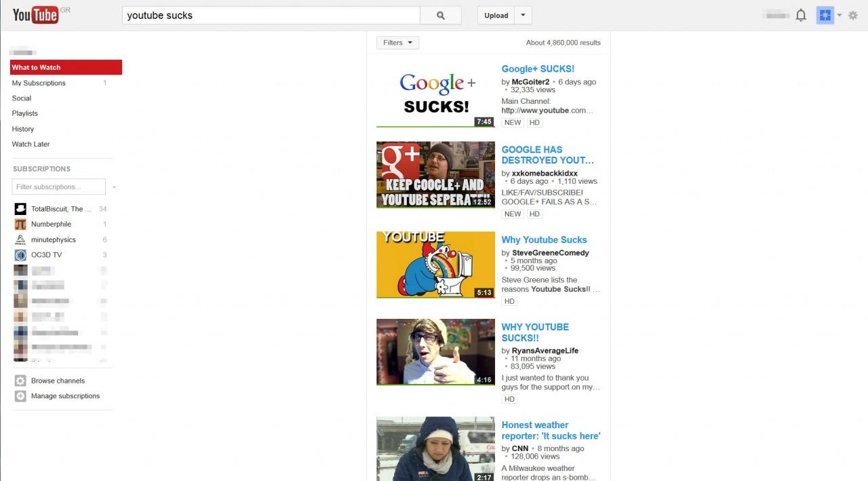The image size is (868, 481).
Task: Click the Upload button
Action: click(496, 15)
